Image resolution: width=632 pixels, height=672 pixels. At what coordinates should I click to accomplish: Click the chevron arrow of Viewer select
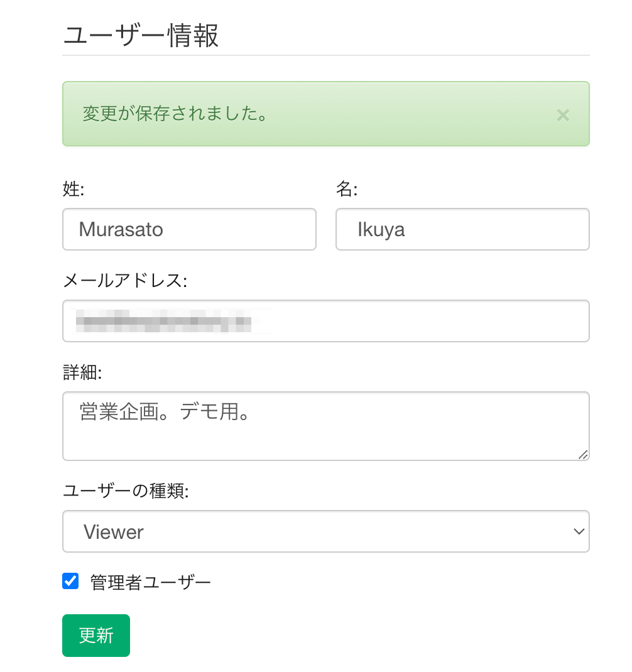point(579,532)
